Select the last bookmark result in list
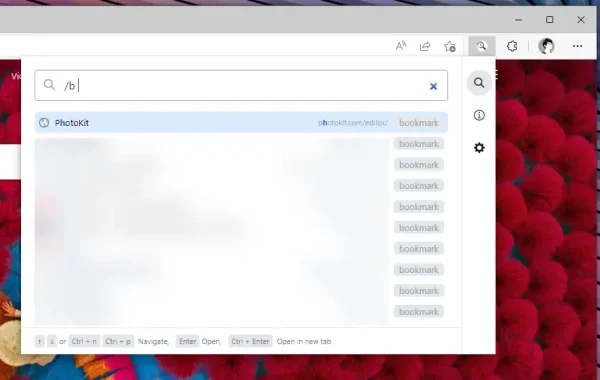 click(241, 312)
